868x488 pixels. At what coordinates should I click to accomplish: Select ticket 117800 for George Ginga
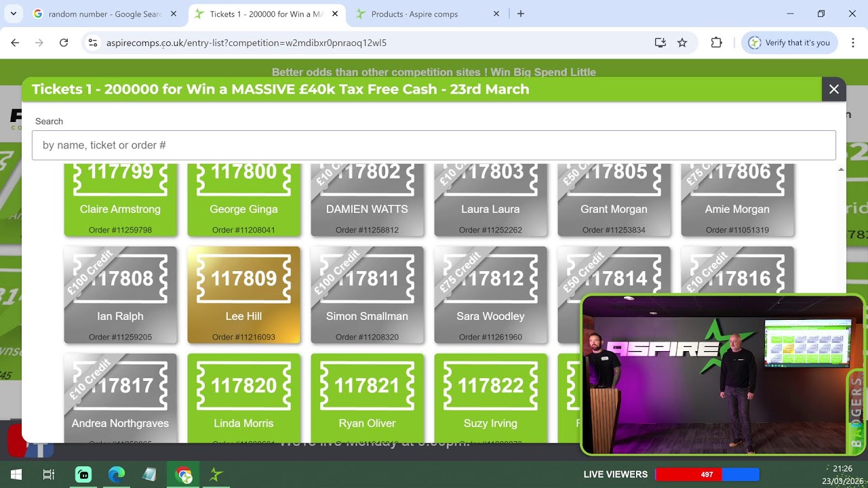pyautogui.click(x=243, y=201)
